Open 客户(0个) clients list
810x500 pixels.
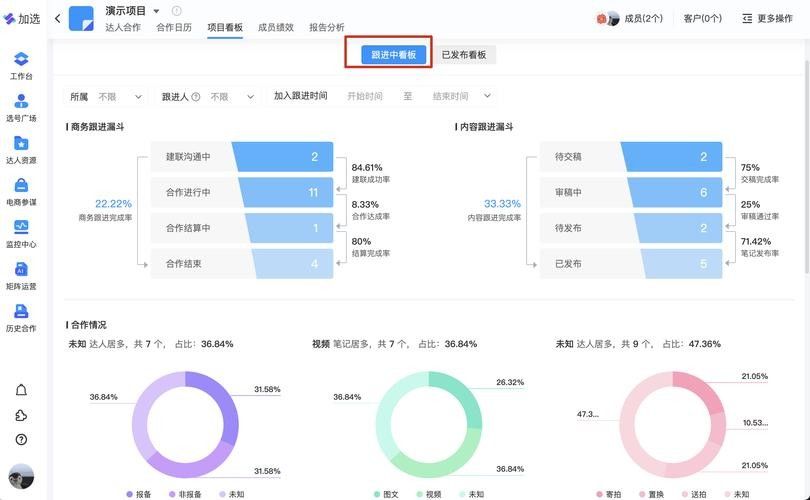coord(703,19)
